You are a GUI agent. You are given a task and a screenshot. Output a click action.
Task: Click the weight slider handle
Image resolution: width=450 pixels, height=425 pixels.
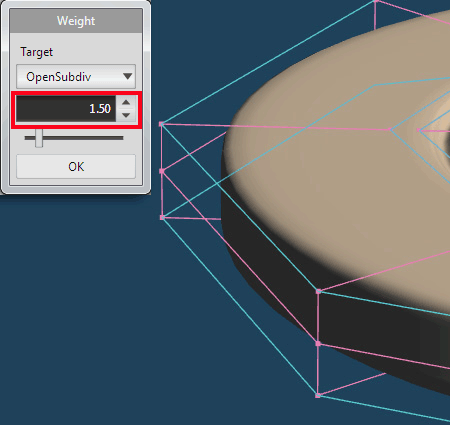pos(39,138)
